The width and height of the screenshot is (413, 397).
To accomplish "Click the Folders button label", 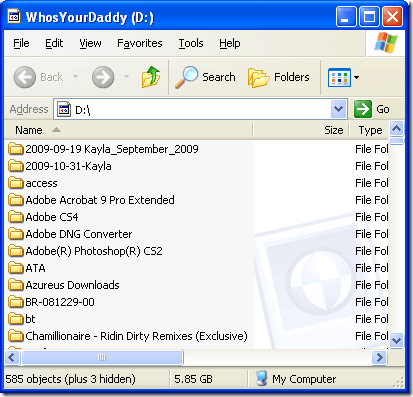I will tap(292, 77).
